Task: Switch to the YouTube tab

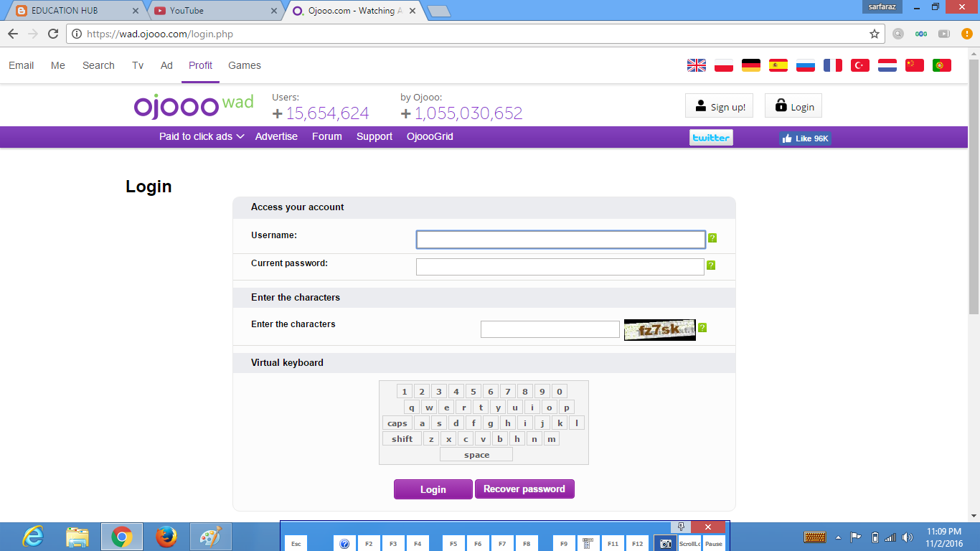Action: tap(214, 11)
